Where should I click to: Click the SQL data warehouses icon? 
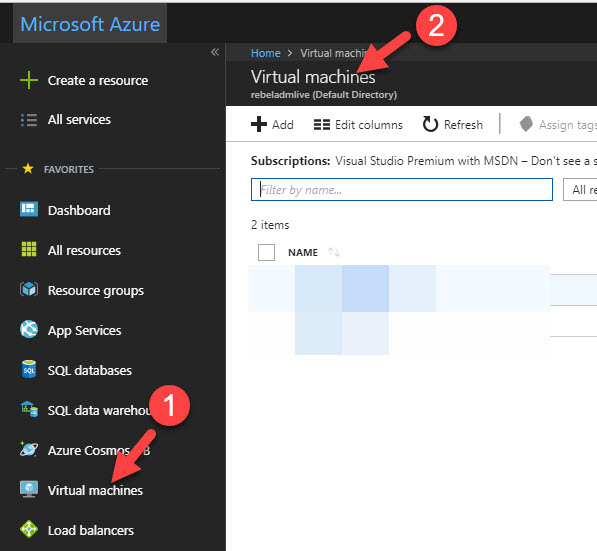coord(29,409)
